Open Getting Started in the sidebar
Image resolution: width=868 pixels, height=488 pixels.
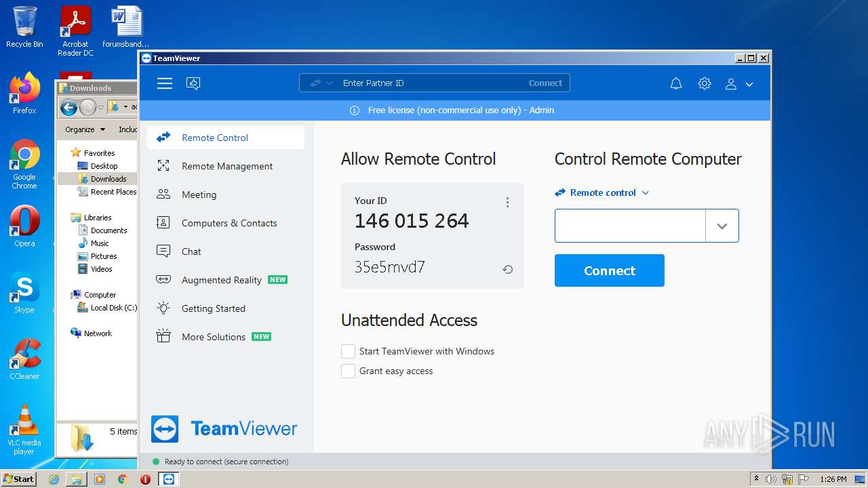pos(226,308)
